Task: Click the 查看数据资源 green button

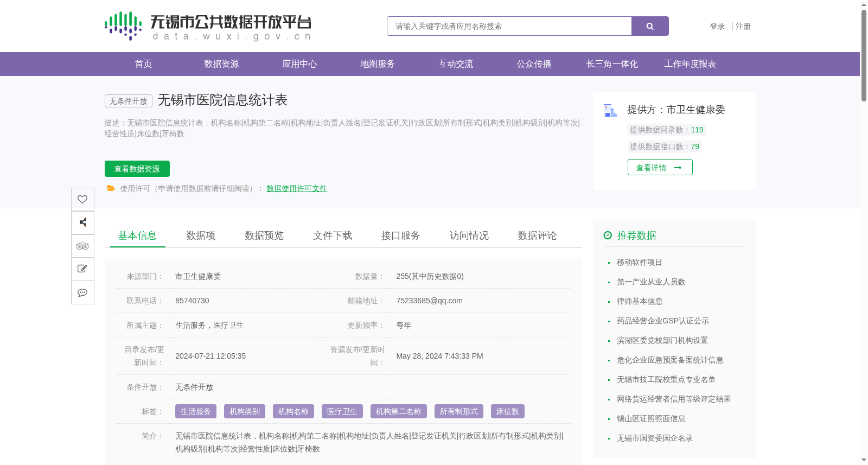Action: tap(137, 169)
